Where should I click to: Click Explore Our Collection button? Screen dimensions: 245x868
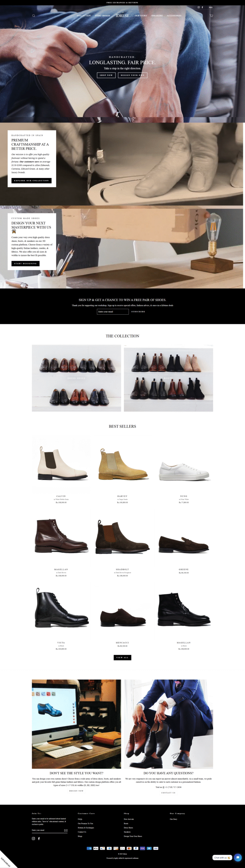click(32, 181)
